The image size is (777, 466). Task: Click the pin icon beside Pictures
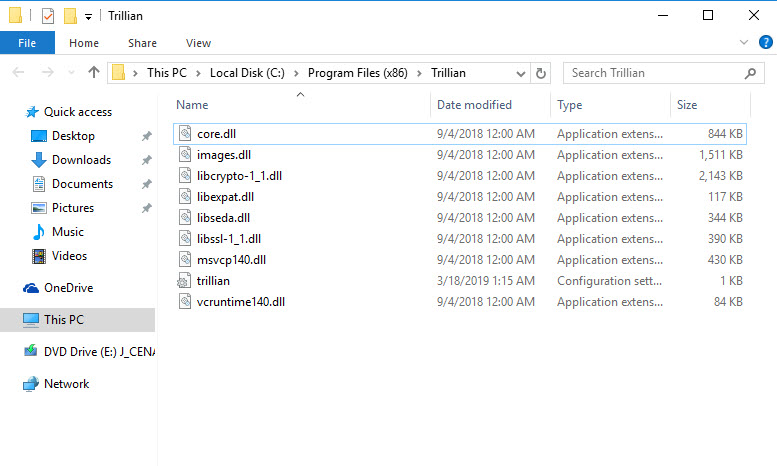click(146, 208)
